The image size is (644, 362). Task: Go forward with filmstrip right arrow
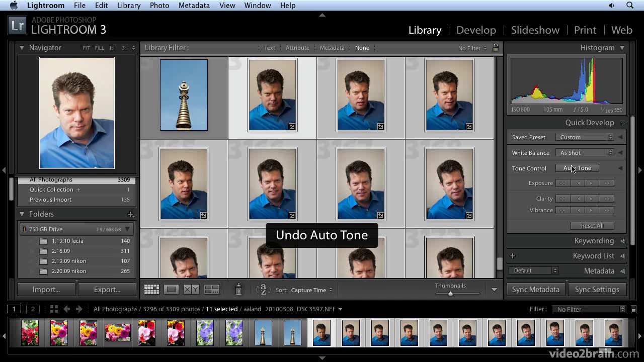click(78, 309)
